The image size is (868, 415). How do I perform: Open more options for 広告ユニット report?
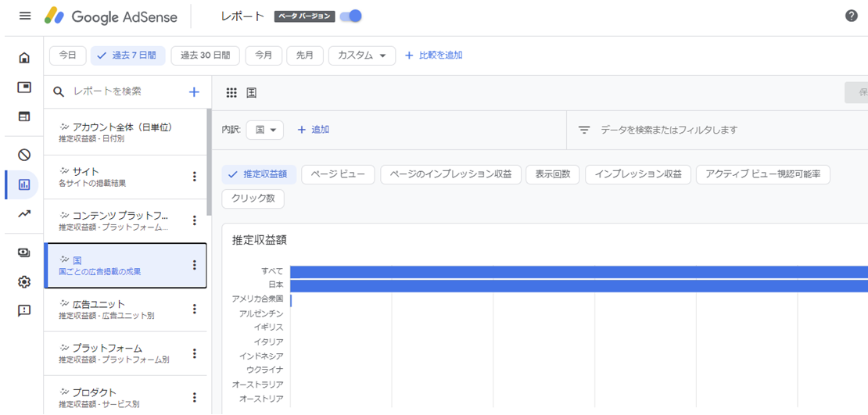pyautogui.click(x=194, y=309)
